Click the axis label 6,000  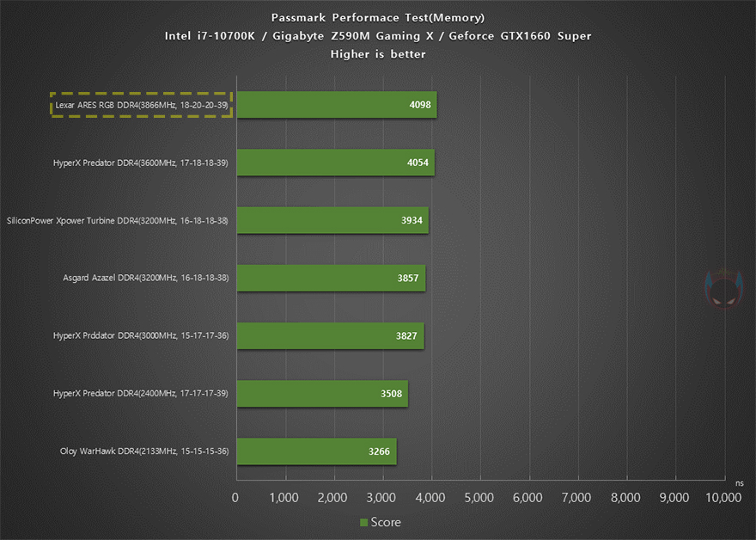click(527, 498)
